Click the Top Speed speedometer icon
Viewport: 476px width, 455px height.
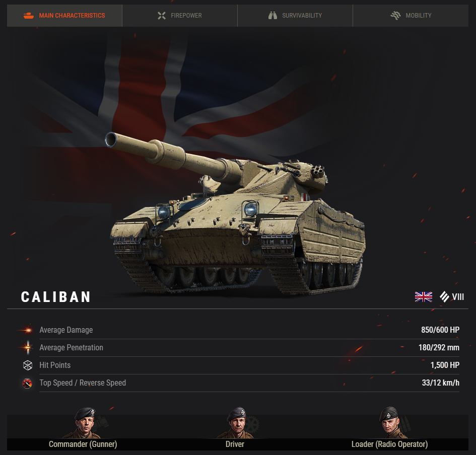click(27, 383)
